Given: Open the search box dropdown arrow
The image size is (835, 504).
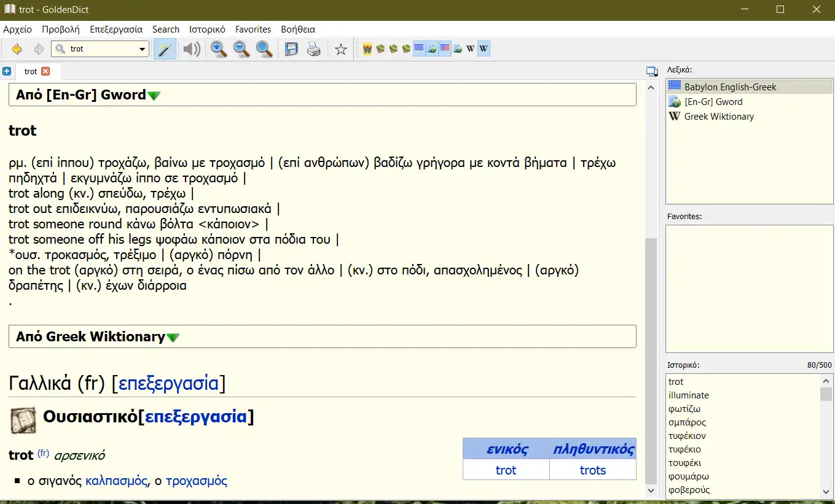Looking at the screenshot, I should click(142, 49).
